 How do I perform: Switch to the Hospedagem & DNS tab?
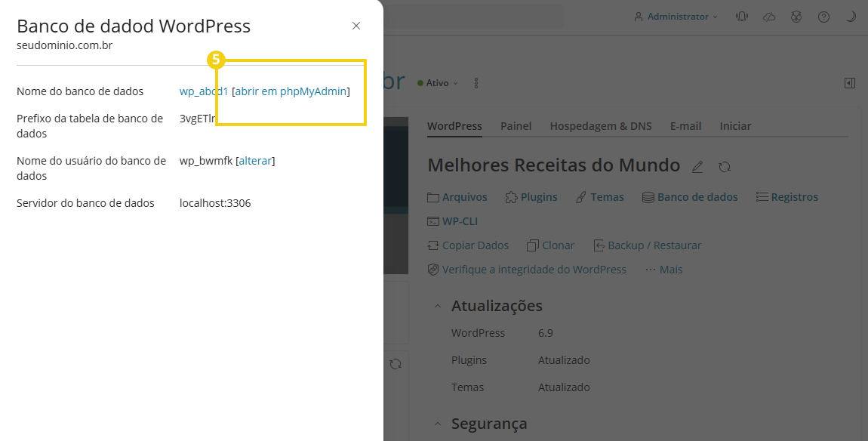600,126
